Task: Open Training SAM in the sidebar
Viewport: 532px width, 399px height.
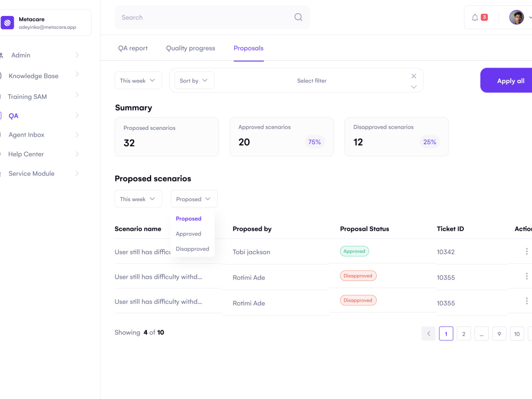Action: coord(27,97)
